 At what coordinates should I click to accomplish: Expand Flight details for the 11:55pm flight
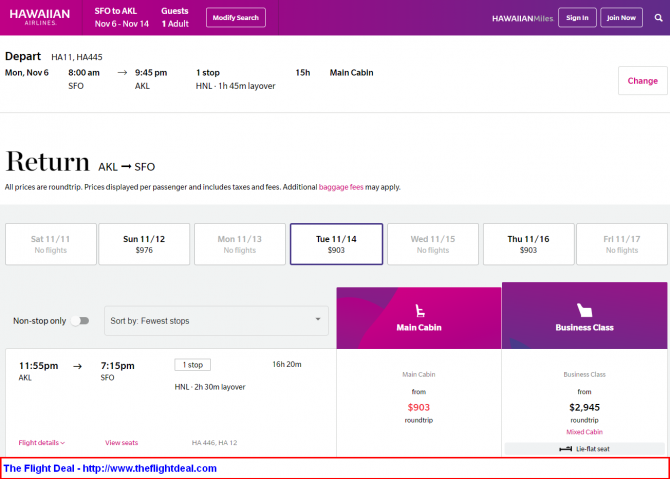tap(41, 443)
